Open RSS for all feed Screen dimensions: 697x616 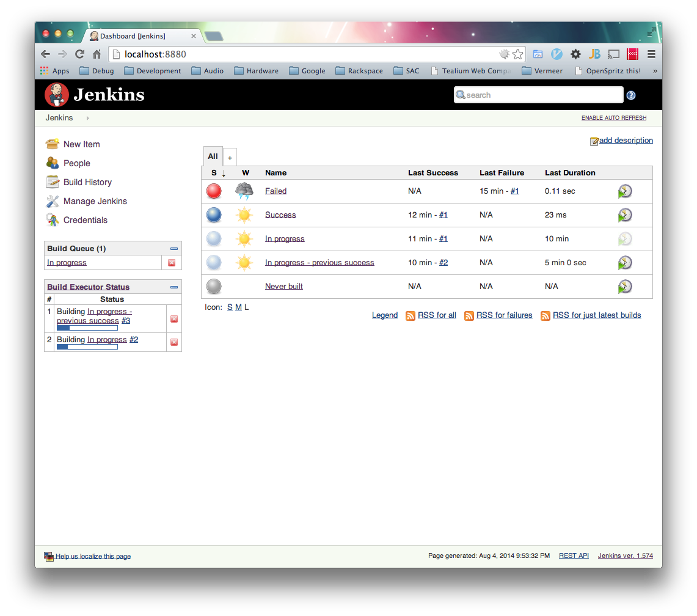coord(437,315)
